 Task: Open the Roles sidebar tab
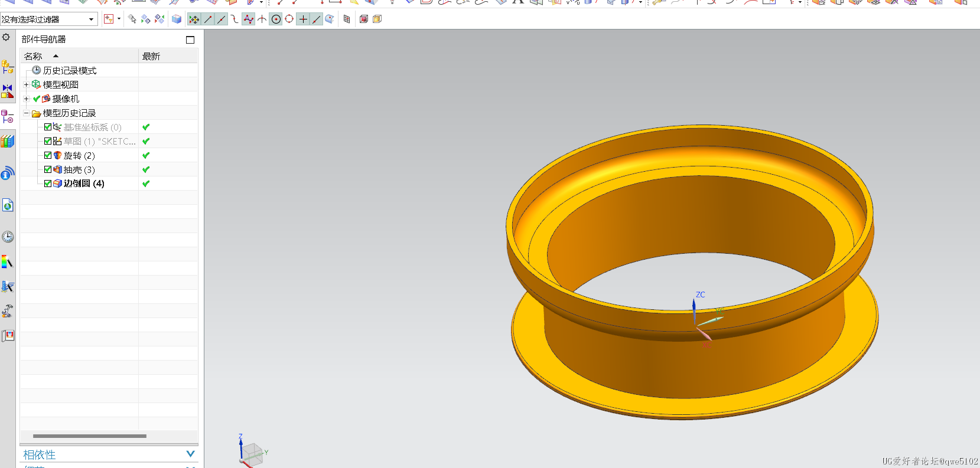click(7, 336)
